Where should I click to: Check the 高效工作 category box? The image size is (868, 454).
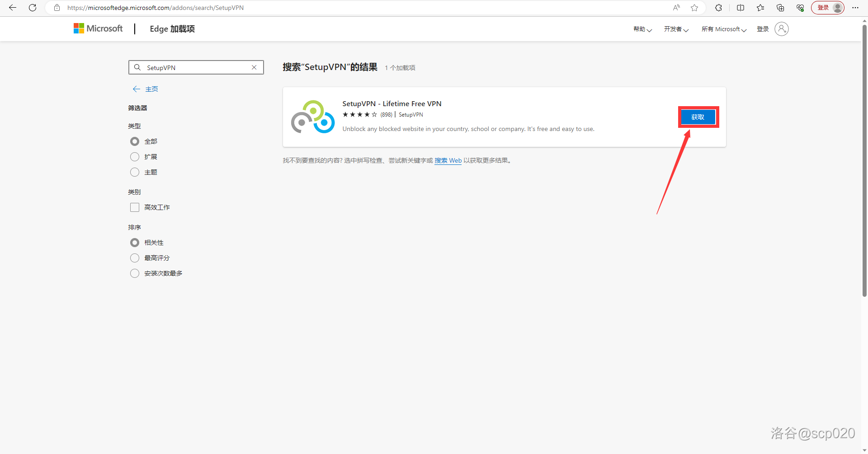coord(135,207)
